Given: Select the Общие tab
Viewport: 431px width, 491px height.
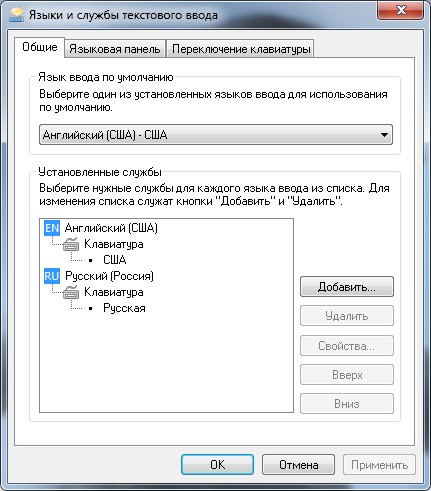Looking at the screenshot, I should [x=40, y=47].
